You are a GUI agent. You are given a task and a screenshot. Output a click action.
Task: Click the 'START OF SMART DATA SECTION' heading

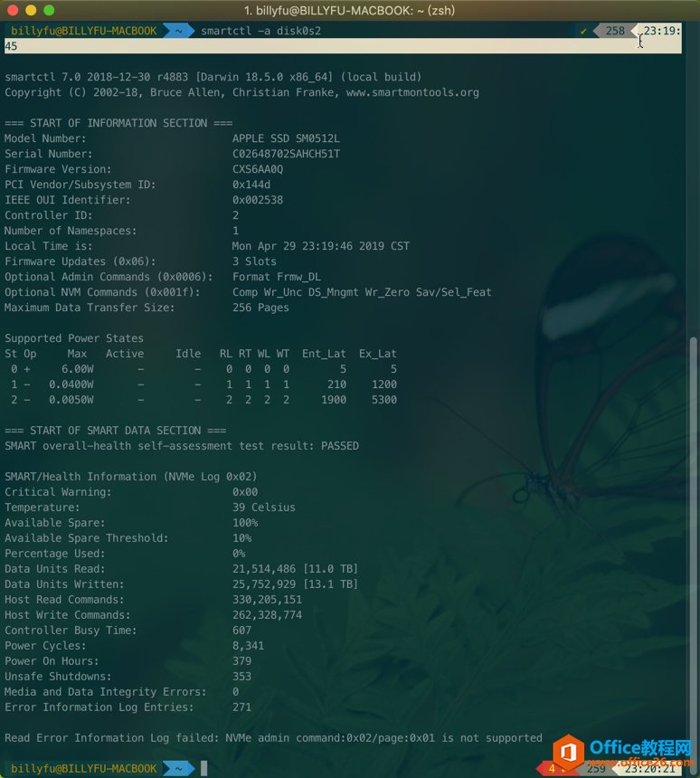(116, 431)
